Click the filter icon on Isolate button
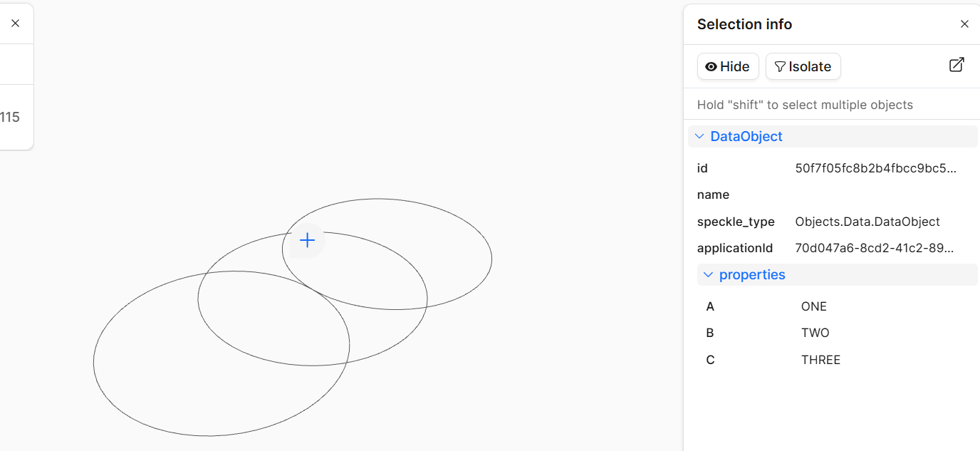Viewport: 980px width, 451px height. point(780,66)
